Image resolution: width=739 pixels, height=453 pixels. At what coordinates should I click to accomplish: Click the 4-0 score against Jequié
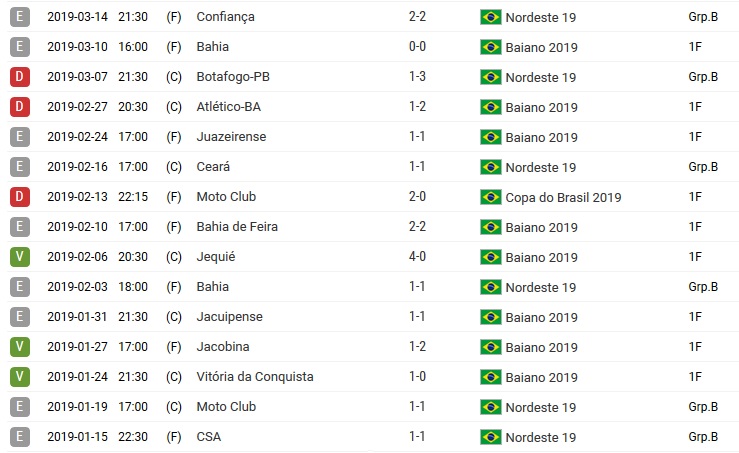(418, 257)
